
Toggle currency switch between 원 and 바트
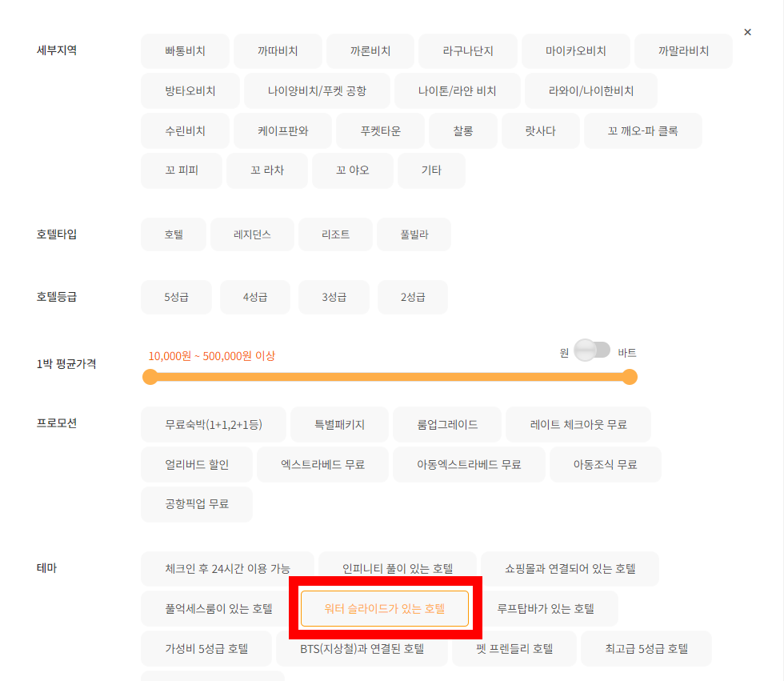591,351
